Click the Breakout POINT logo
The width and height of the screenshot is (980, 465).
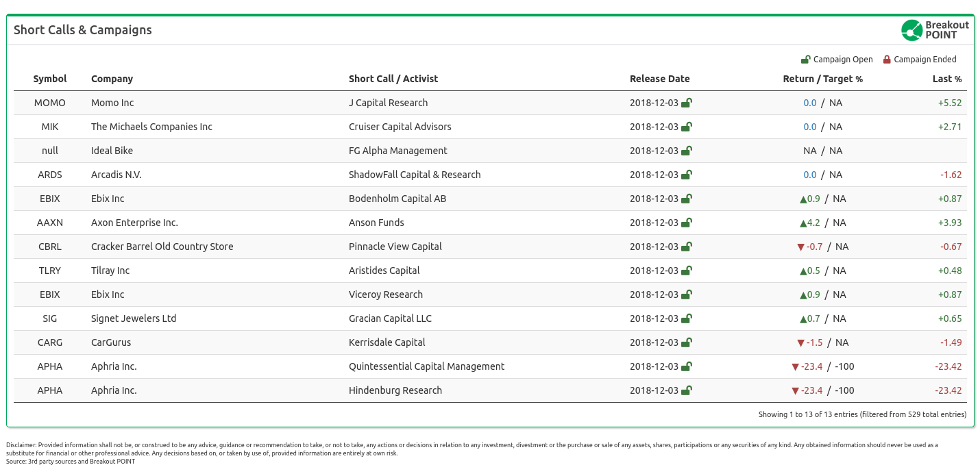click(x=935, y=30)
